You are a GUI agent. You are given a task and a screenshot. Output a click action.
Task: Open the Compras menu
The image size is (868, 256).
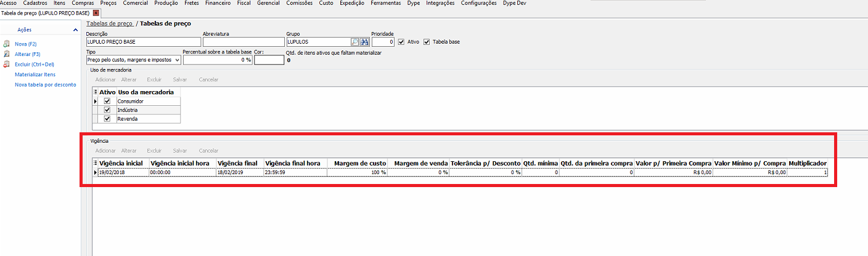[83, 3]
